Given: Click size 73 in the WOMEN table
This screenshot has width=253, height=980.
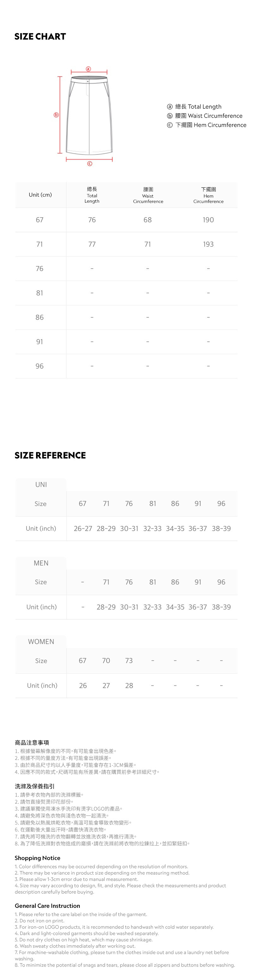Looking at the screenshot, I should coord(129,661).
